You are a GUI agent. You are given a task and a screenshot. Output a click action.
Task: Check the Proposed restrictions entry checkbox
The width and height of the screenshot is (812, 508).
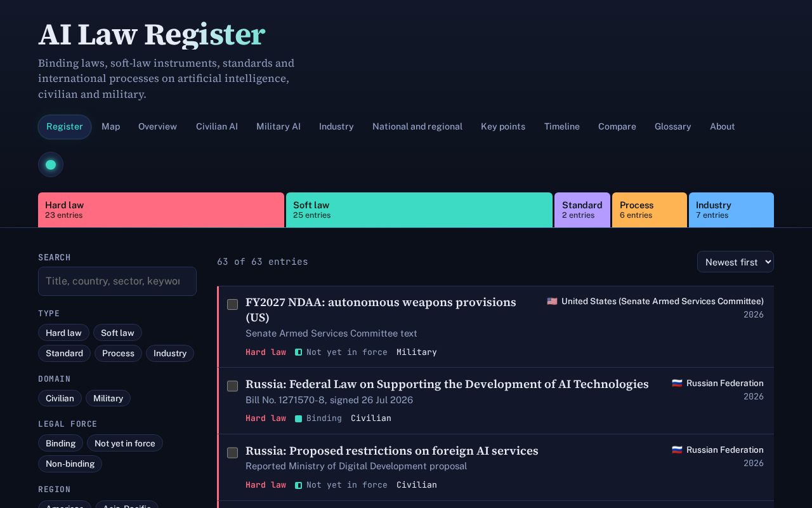[x=233, y=453]
